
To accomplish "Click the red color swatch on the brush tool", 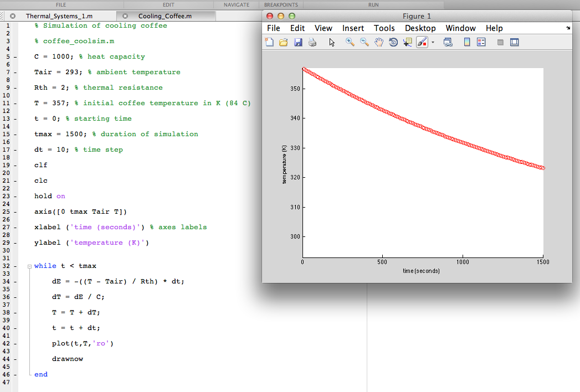I will coord(425,44).
